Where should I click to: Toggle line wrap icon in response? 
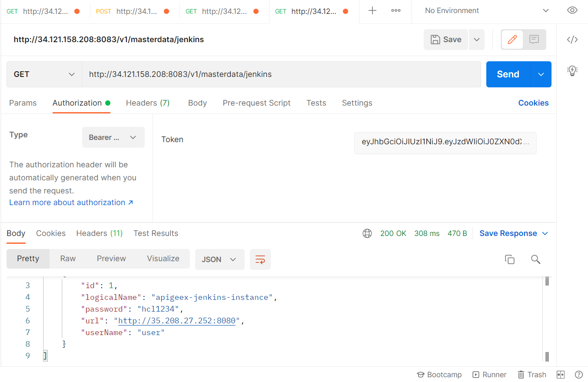(x=260, y=259)
